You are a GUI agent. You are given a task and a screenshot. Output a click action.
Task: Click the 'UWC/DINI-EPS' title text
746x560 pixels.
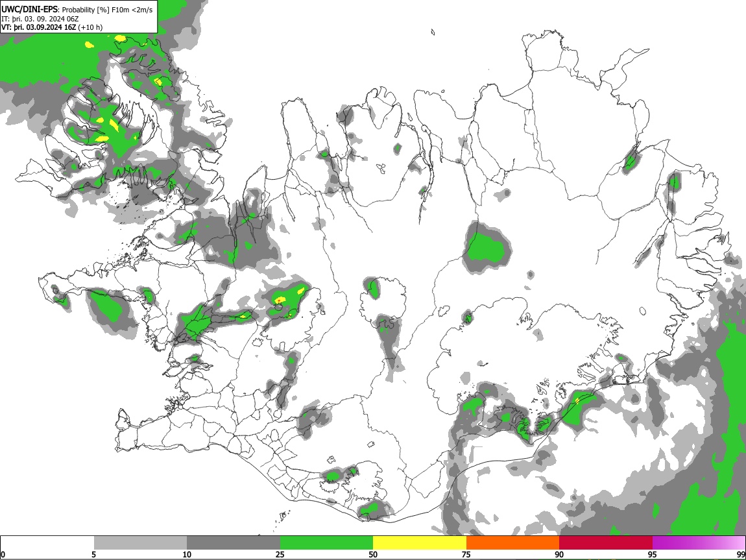click(x=29, y=10)
